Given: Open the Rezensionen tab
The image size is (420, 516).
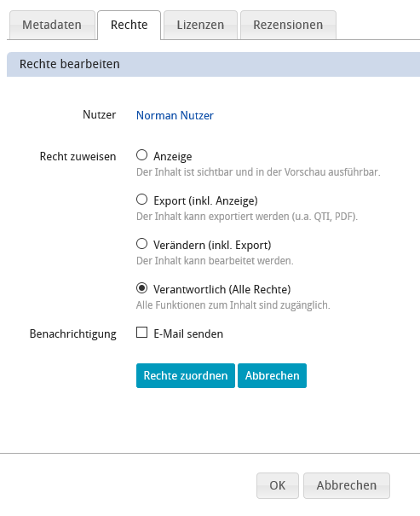Looking at the screenshot, I should 288,25.
